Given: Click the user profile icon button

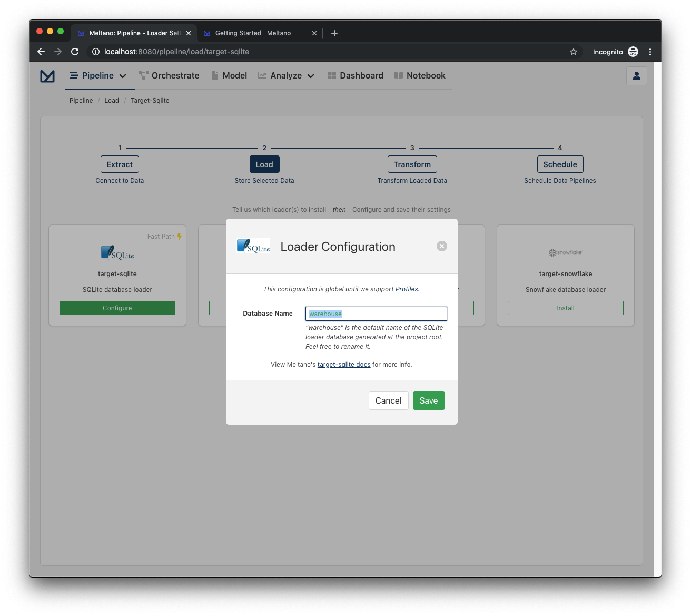Looking at the screenshot, I should coord(637,76).
